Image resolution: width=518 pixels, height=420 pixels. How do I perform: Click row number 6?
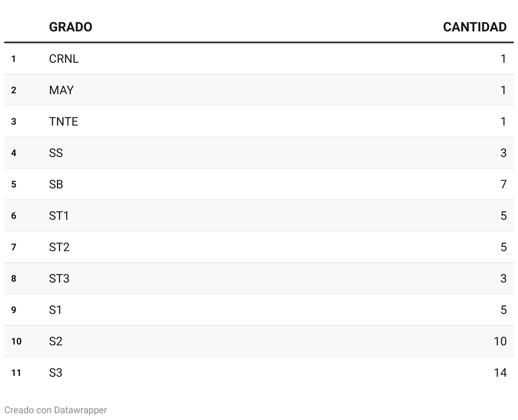point(14,216)
